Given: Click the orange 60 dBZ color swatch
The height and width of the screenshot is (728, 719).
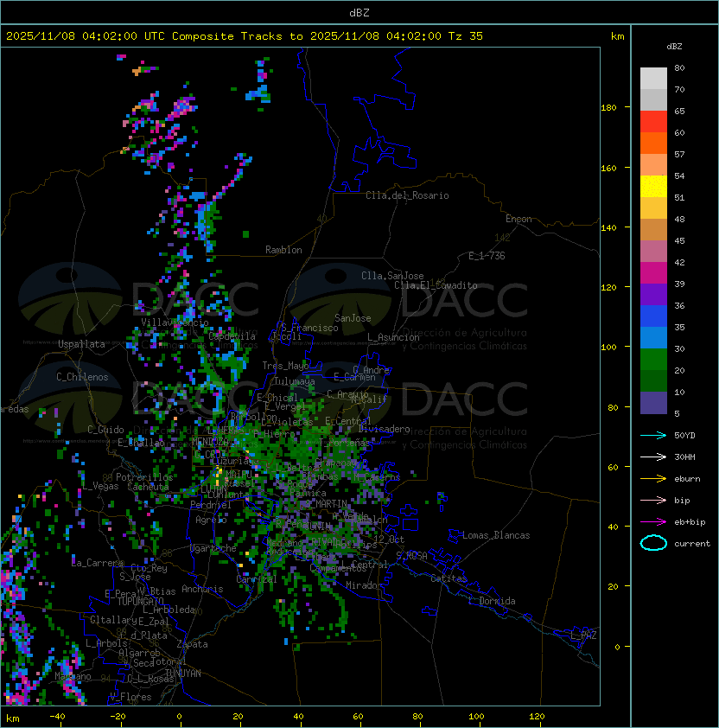Looking at the screenshot, I should [653, 143].
